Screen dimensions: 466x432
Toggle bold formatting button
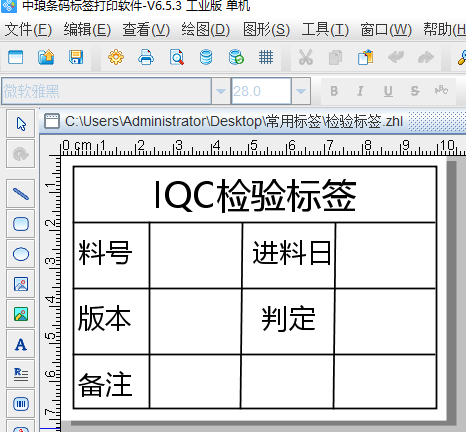click(x=334, y=91)
